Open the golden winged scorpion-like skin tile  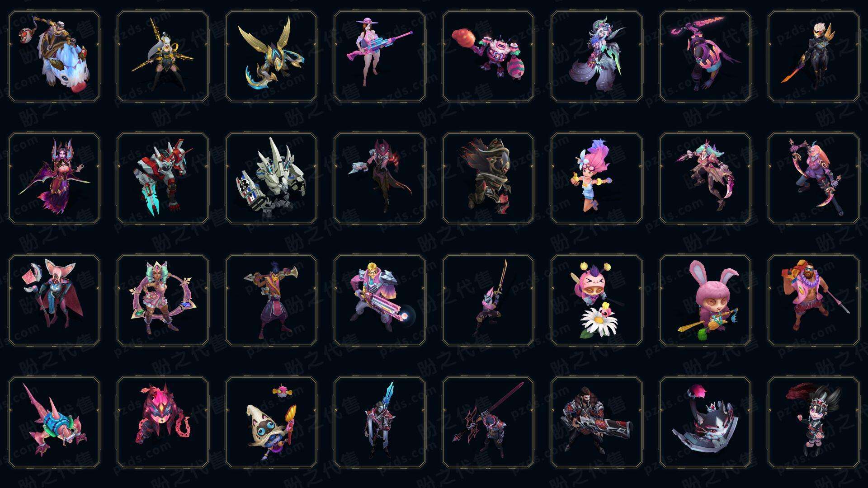(271, 56)
